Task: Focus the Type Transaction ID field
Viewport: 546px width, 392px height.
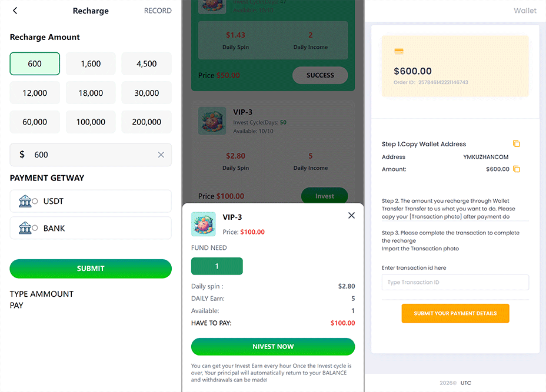Action: coord(455,282)
